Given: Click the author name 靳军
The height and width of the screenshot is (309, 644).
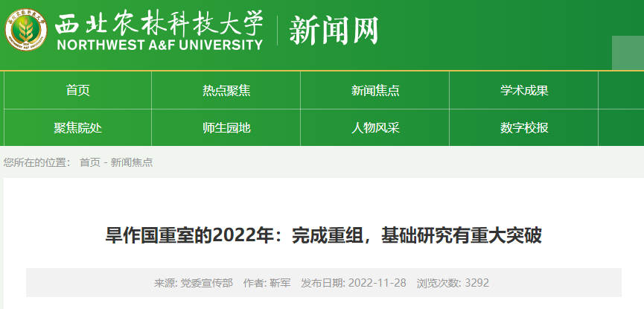Looking at the screenshot, I should 280,283.
